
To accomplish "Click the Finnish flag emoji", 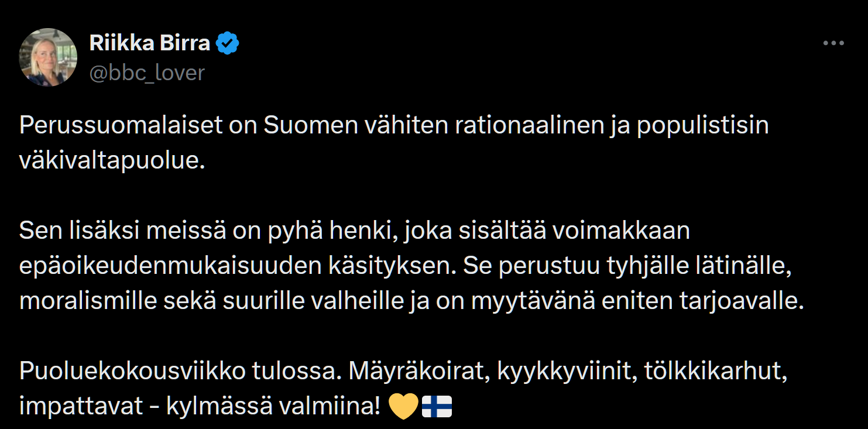I will click(437, 406).
